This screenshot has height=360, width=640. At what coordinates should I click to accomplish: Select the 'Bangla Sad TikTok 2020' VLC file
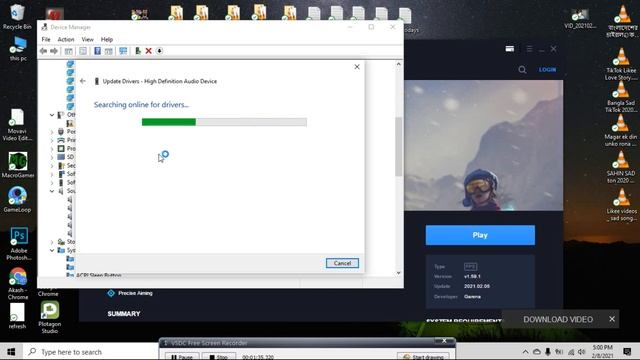point(621,97)
